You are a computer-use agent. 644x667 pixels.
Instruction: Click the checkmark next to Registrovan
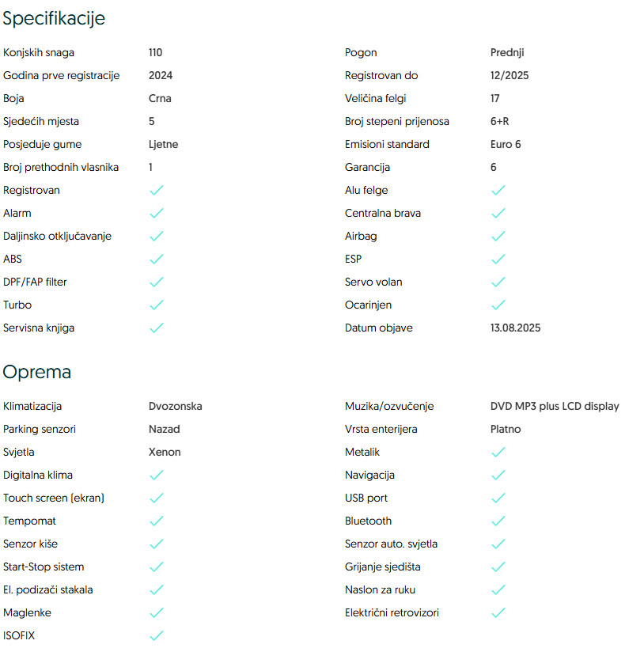157,191
